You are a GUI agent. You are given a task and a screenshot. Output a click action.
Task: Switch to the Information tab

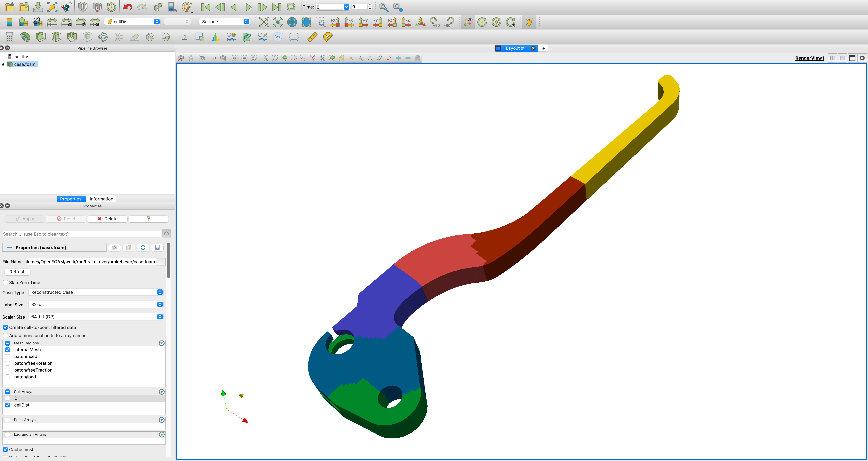[101, 199]
